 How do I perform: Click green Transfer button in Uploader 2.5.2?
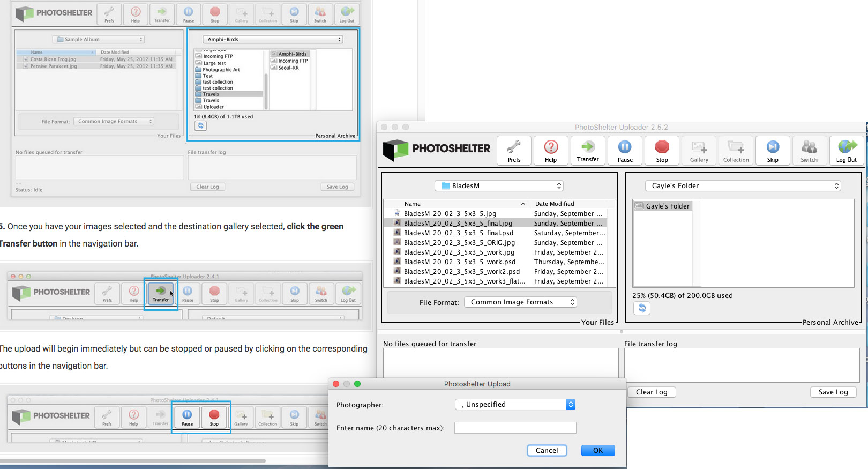588,151
